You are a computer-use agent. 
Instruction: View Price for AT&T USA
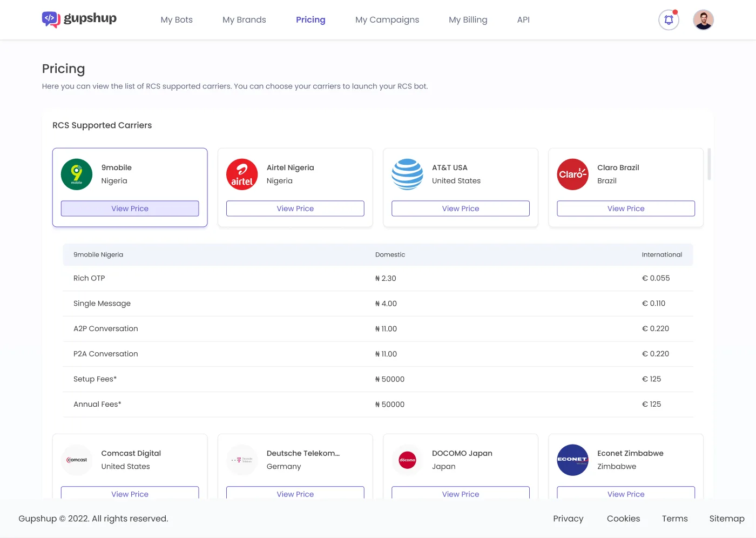[460, 209]
